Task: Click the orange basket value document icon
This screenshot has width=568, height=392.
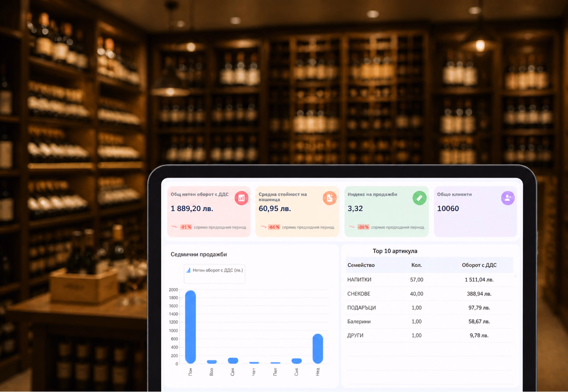Action: pyautogui.click(x=330, y=198)
